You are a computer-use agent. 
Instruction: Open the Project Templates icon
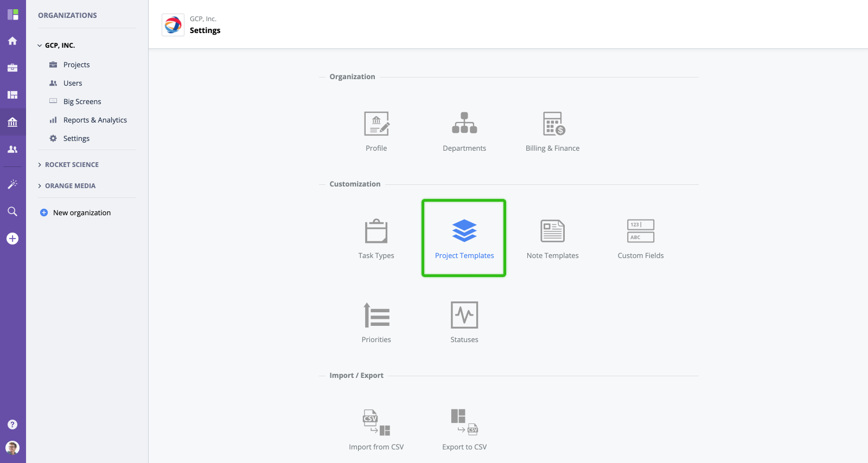pos(464,230)
